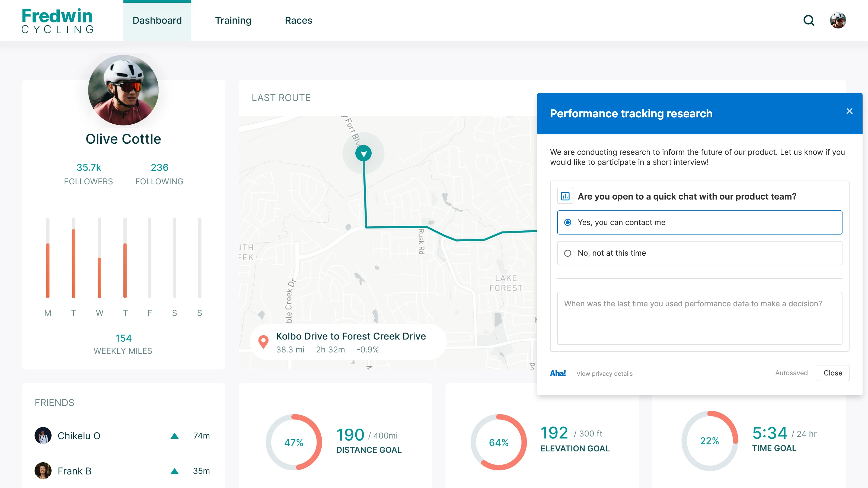The image size is (868, 488).
Task: Select 'Yes, you can contact me'
Action: (700, 222)
